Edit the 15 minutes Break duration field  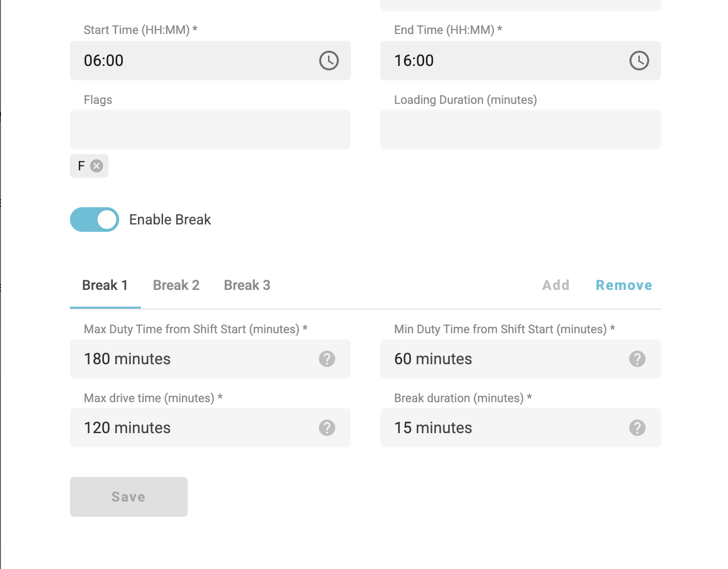[x=502, y=428]
